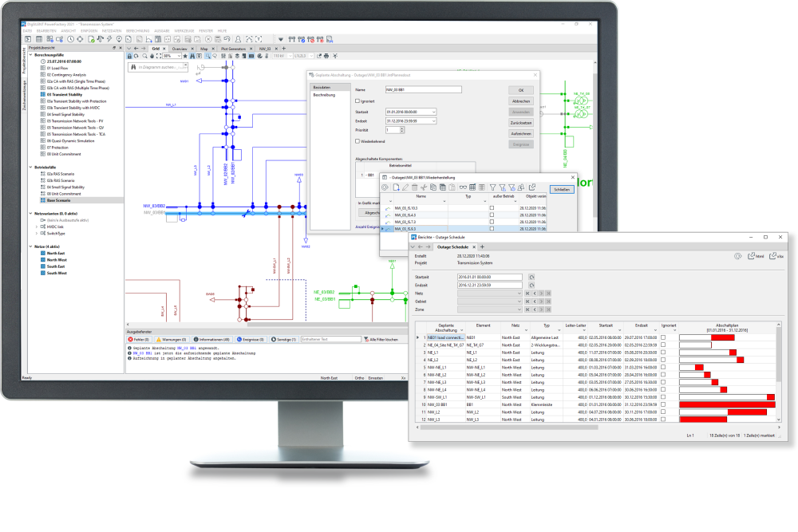Click the pencil edit icon in Wiederherstellung toolbar
The width and height of the screenshot is (798, 532).
pyautogui.click(x=405, y=187)
